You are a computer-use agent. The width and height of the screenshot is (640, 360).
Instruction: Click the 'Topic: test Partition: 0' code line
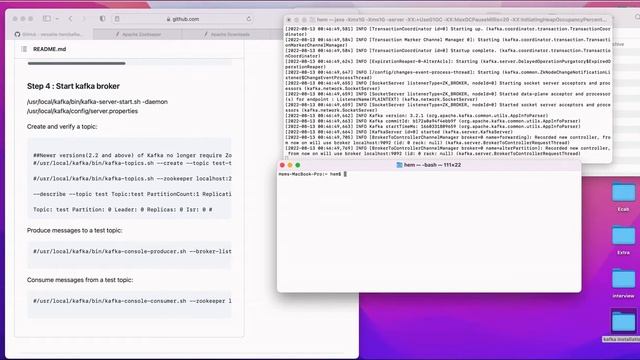[122, 209]
